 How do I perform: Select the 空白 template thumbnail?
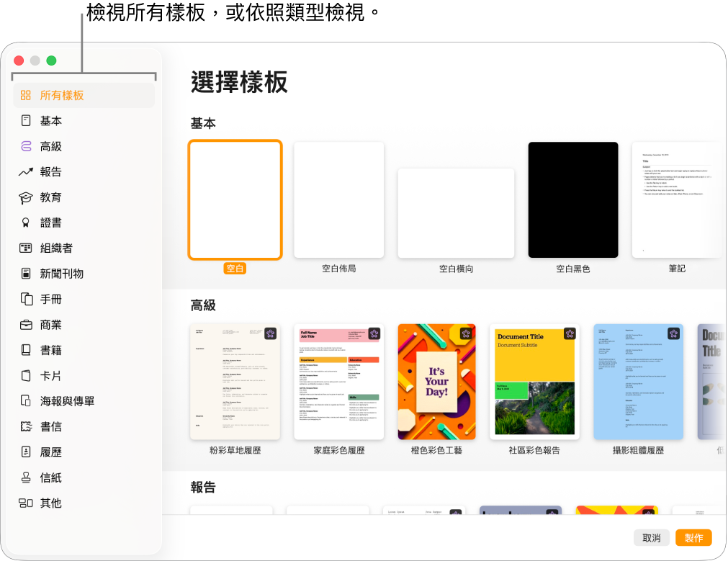(235, 199)
